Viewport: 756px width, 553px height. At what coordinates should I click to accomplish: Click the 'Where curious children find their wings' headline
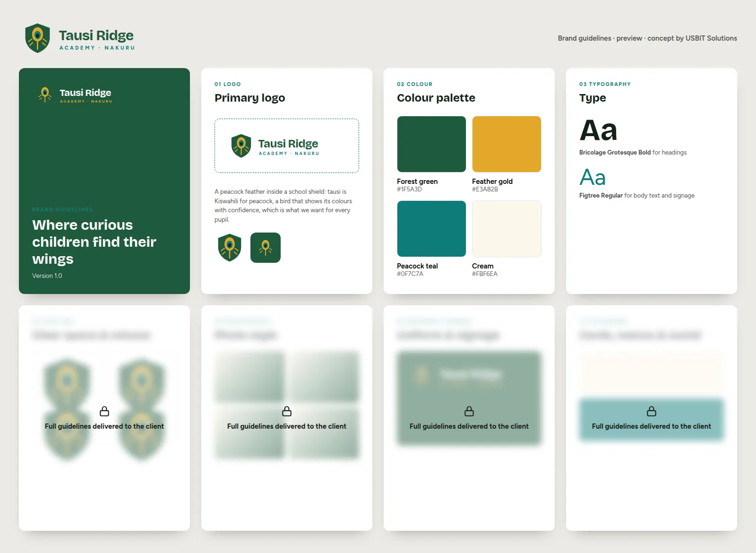[x=94, y=242]
